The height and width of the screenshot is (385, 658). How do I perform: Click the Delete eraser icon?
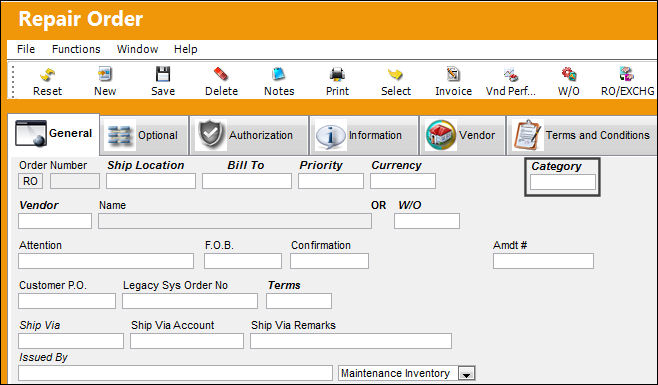click(221, 74)
